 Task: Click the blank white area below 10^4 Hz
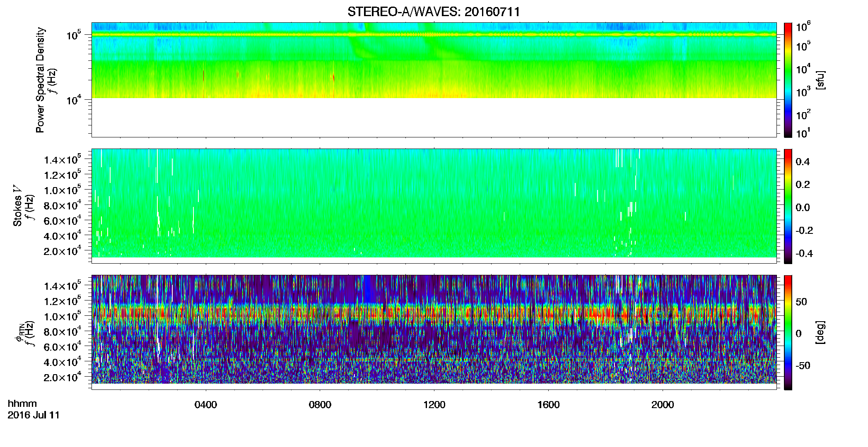click(434, 118)
